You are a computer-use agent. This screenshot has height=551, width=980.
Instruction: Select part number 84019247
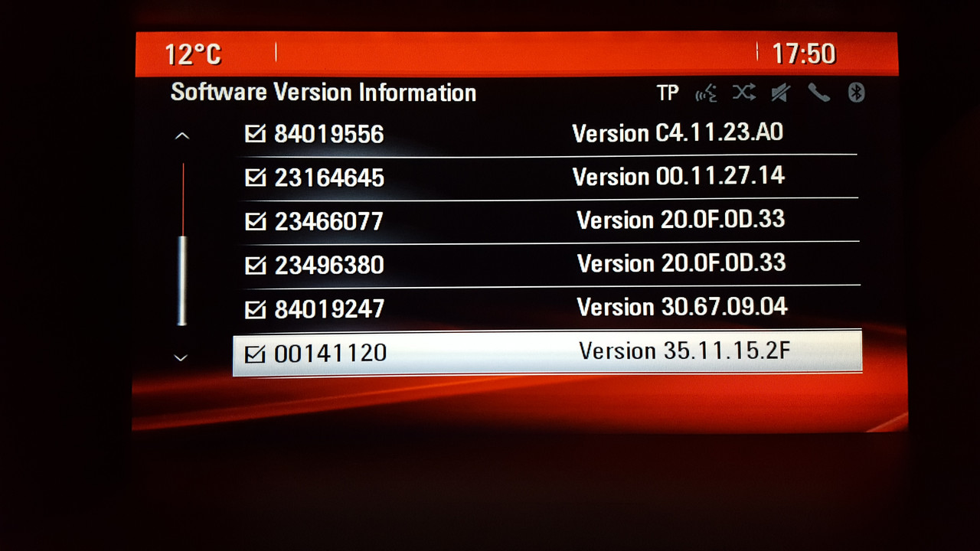coord(329,309)
